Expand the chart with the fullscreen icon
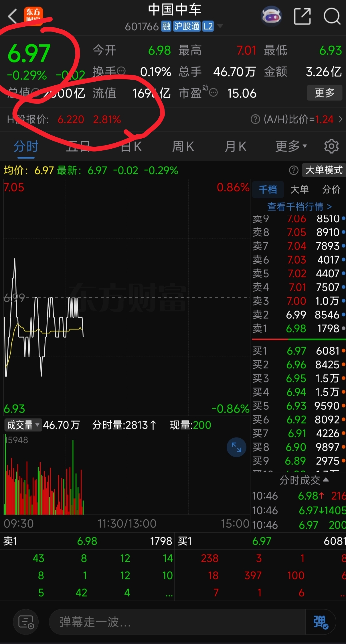346x644 pixels. tap(236, 447)
